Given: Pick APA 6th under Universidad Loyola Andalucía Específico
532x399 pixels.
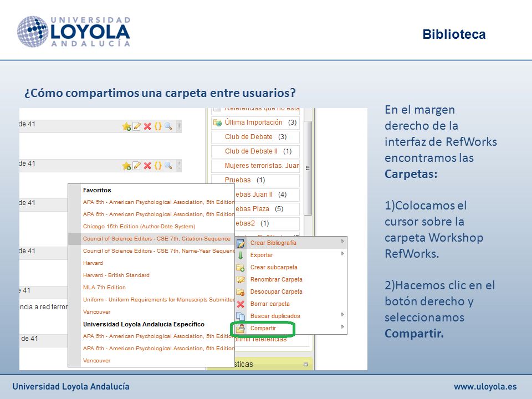Looking at the screenshot, I should pyautogui.click(x=158, y=349).
